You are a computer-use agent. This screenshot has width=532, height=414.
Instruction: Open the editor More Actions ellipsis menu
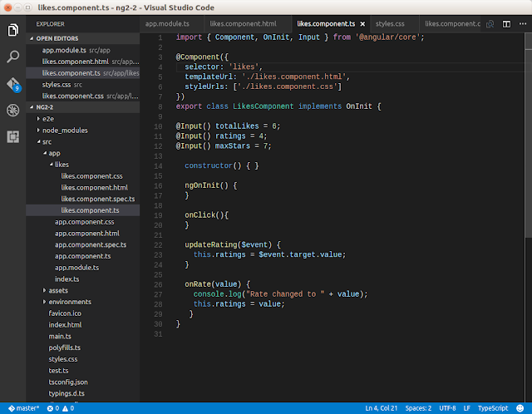(x=523, y=24)
